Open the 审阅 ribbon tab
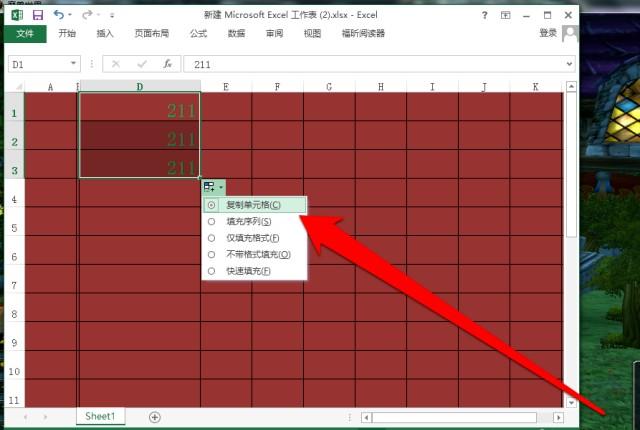Screen dimensions: 640x430 point(274,33)
